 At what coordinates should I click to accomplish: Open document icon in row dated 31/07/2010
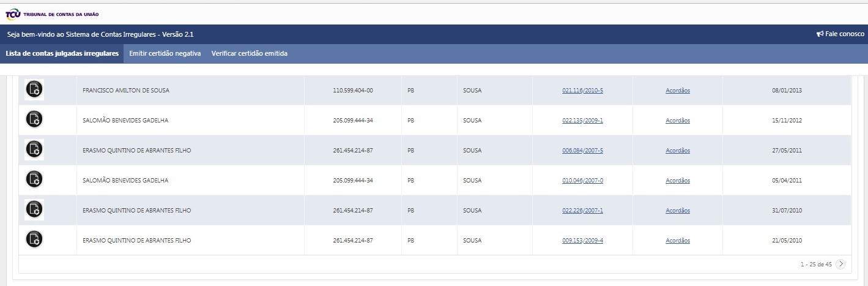point(34,210)
